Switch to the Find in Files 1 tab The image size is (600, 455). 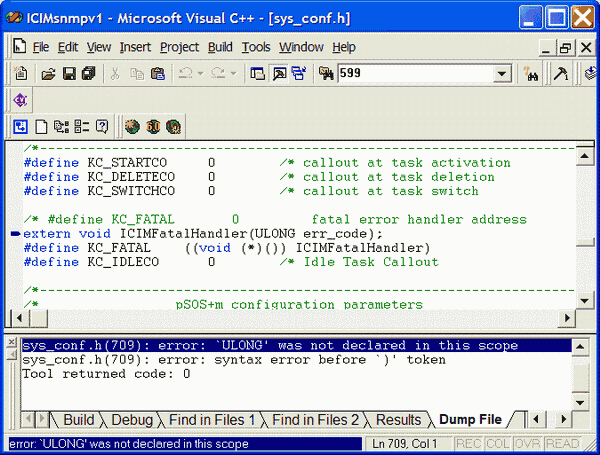(x=212, y=420)
